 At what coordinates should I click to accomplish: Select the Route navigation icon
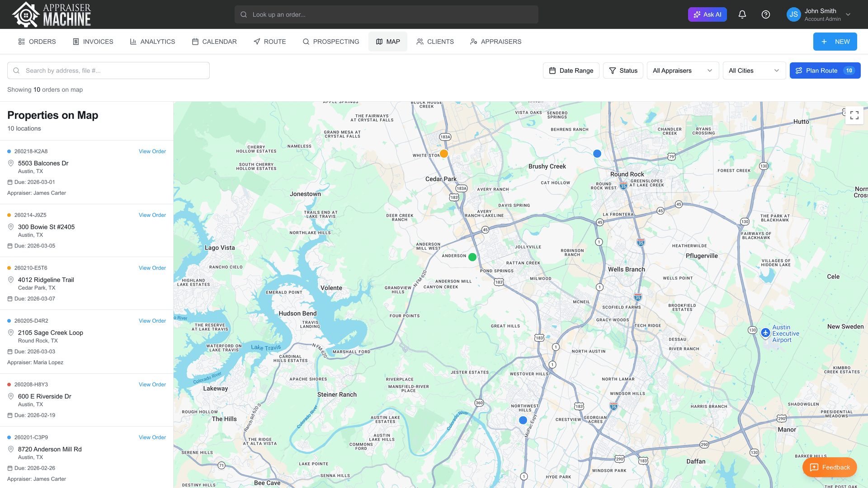pos(257,41)
